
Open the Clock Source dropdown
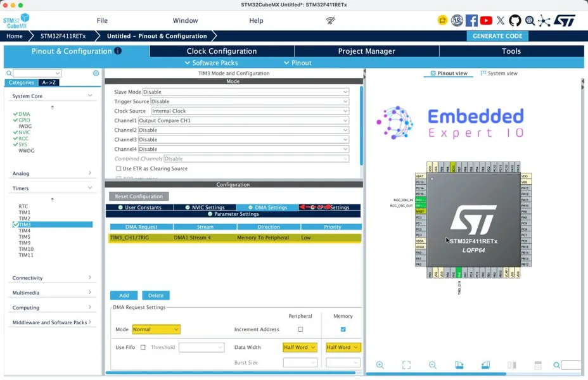[x=250, y=111]
